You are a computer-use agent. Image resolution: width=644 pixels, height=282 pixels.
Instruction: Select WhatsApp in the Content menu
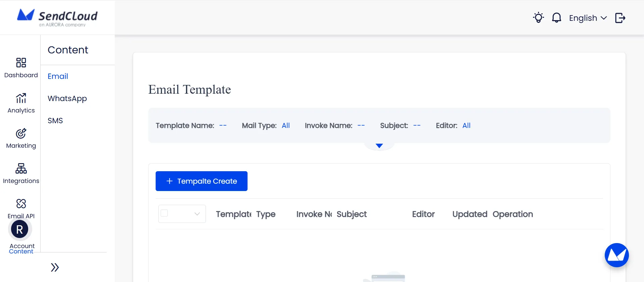(x=67, y=98)
